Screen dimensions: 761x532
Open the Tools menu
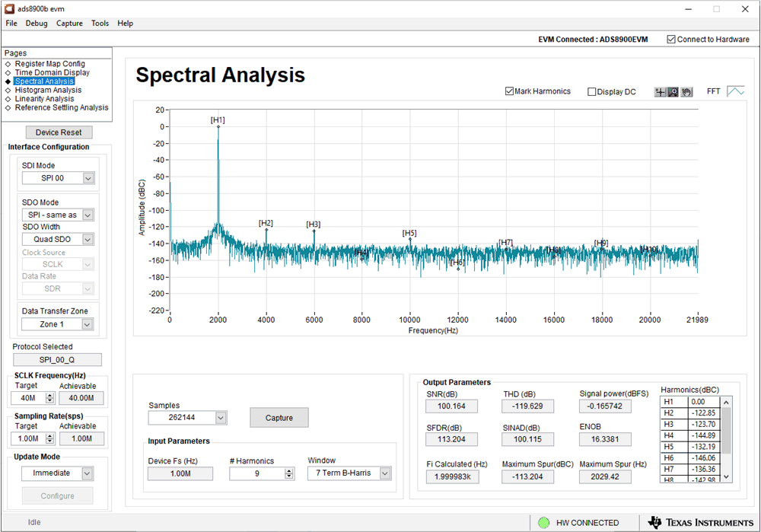(100, 24)
